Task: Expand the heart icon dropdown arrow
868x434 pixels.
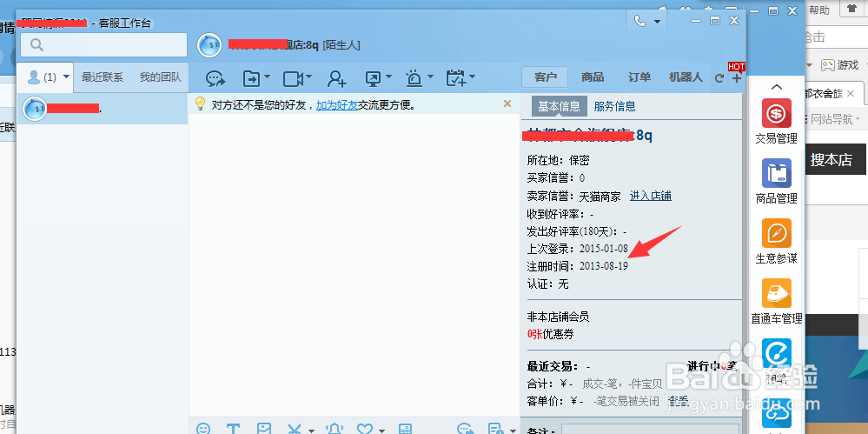Action: 381,431
